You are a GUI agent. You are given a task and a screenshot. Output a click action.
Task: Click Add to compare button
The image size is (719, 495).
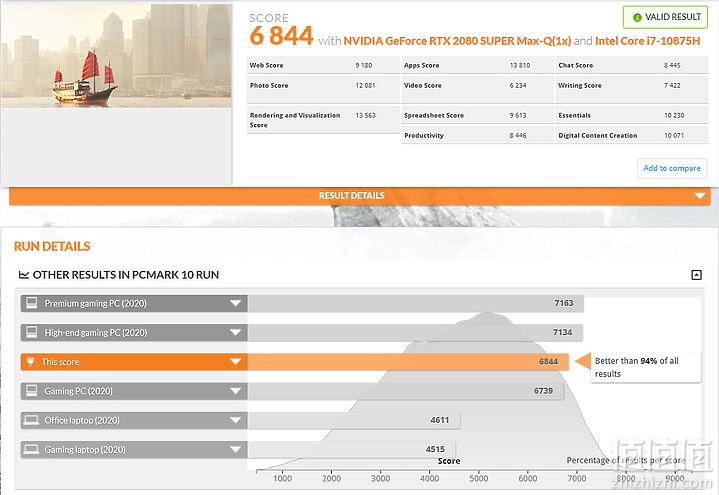tap(672, 168)
